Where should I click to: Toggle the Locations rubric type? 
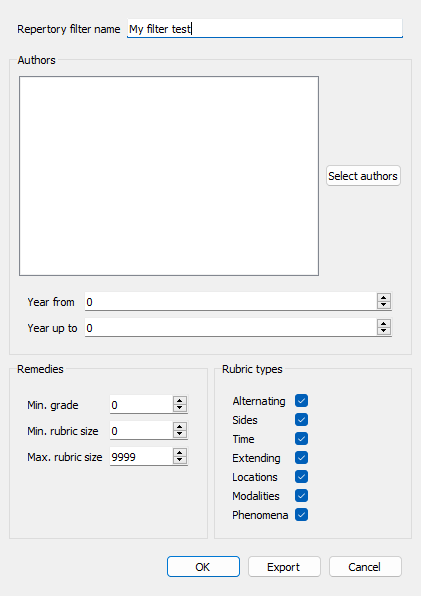coord(301,477)
